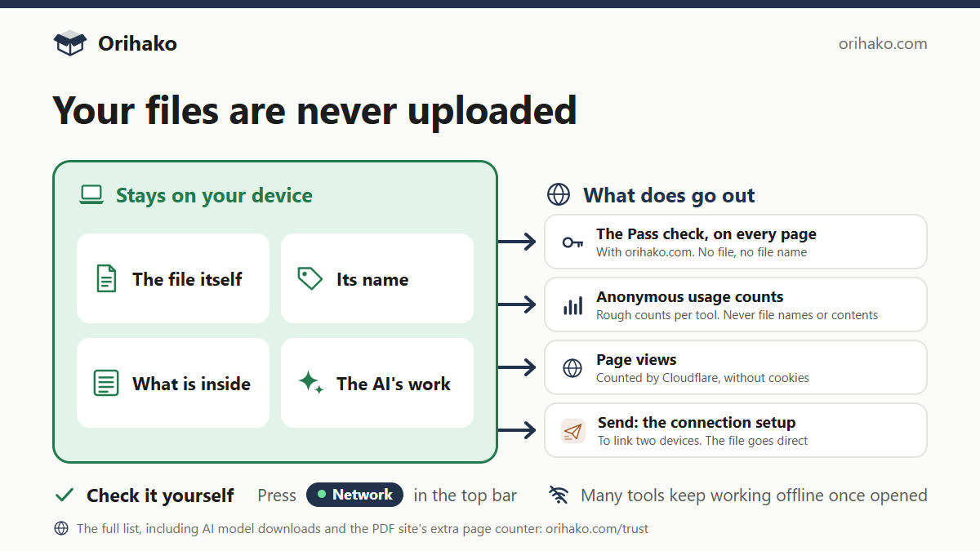Click the Check it yourself label
The height and width of the screenshot is (551, 980).
160,495
